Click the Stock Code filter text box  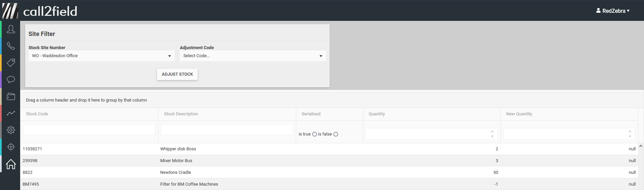[x=89, y=130]
